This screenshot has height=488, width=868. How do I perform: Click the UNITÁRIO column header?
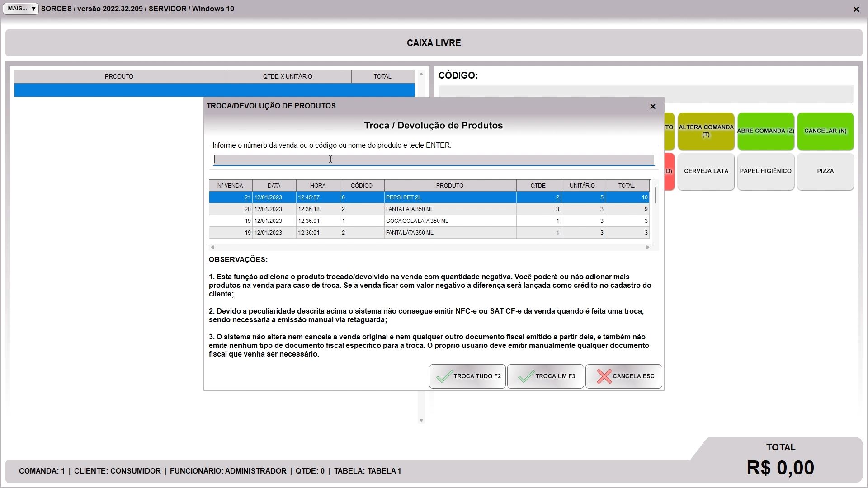(x=582, y=186)
